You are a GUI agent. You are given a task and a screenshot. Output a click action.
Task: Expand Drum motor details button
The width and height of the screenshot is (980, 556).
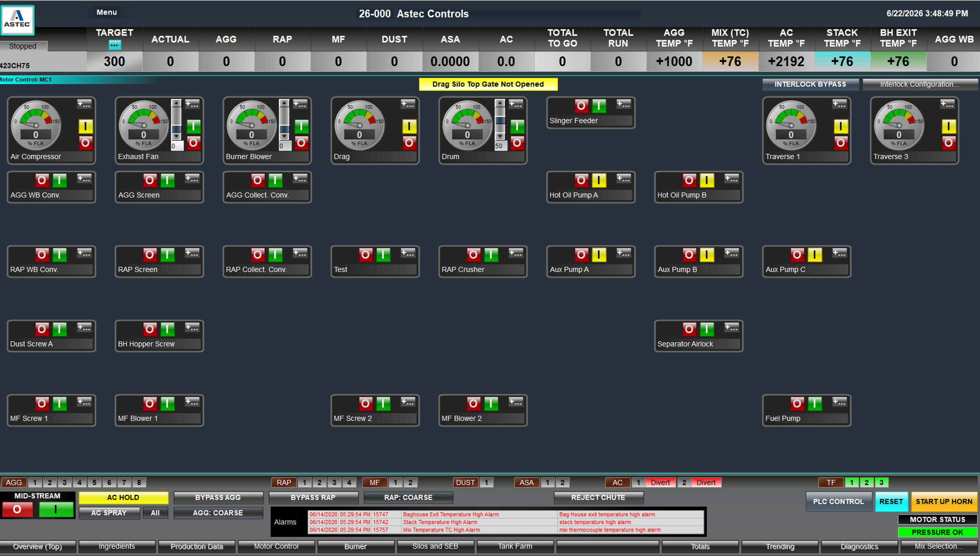(516, 104)
